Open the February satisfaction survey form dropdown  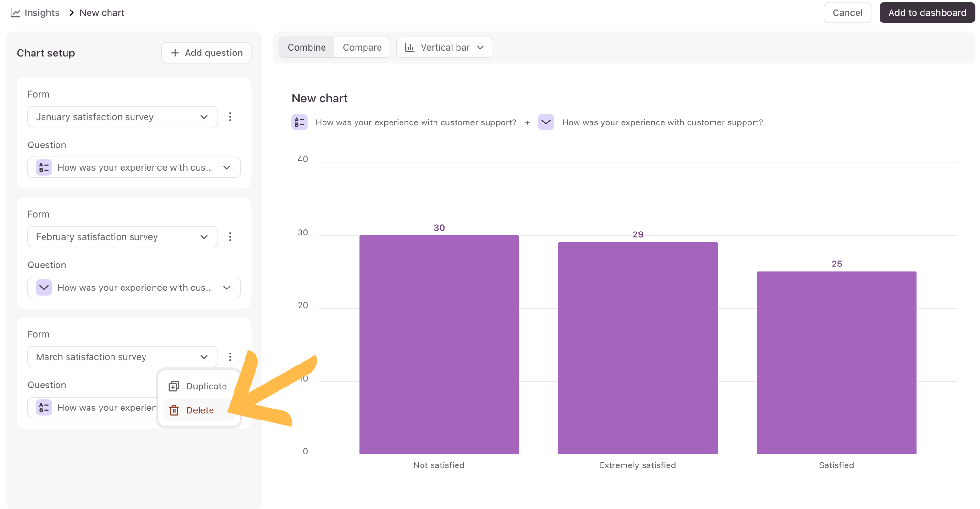122,237
